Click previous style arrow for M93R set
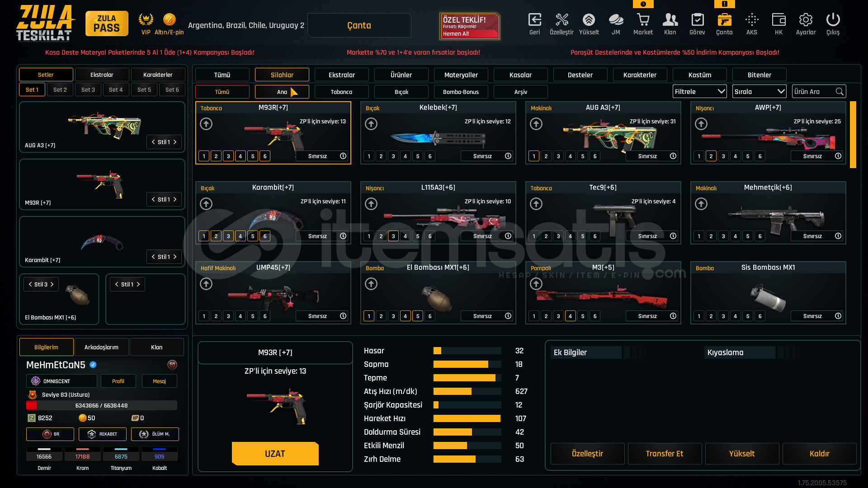The width and height of the screenshot is (868, 488). point(153,199)
